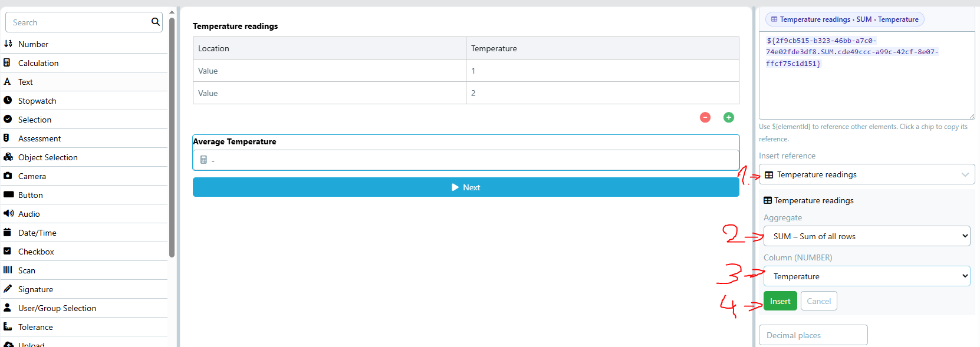Select the Button element icon
This screenshot has height=347, width=980.
pyautogui.click(x=8, y=194)
